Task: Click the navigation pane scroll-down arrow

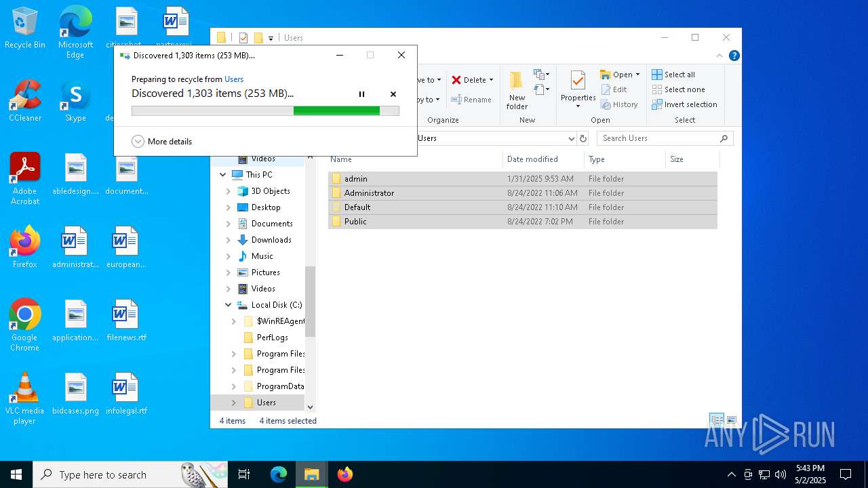Action: 311,407
